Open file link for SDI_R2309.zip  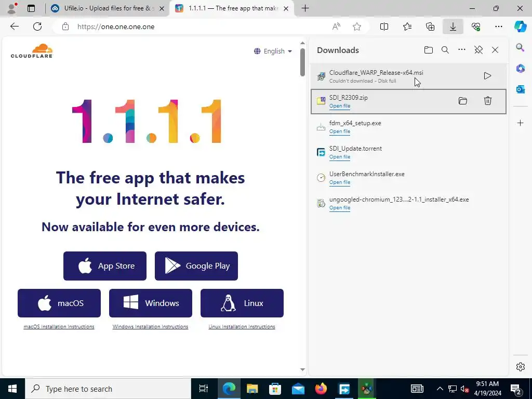(x=340, y=106)
